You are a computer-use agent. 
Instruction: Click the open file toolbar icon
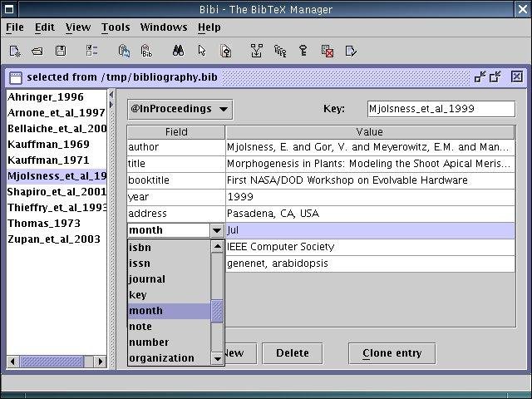point(37,51)
